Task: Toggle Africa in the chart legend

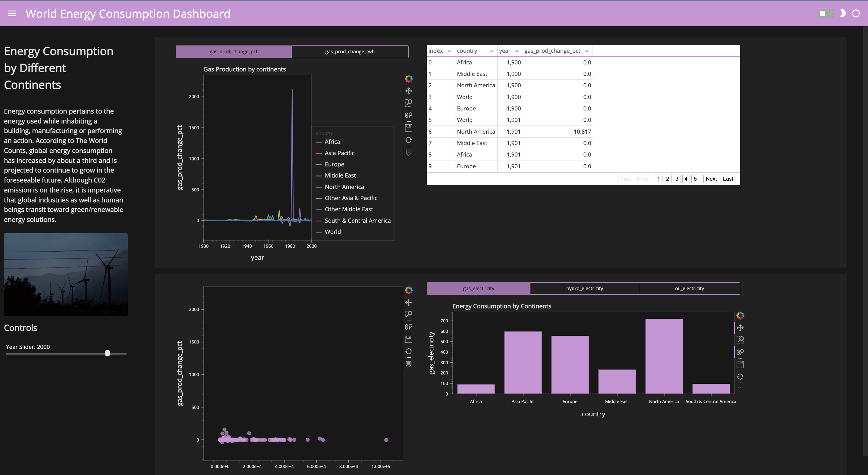Action: click(x=332, y=141)
